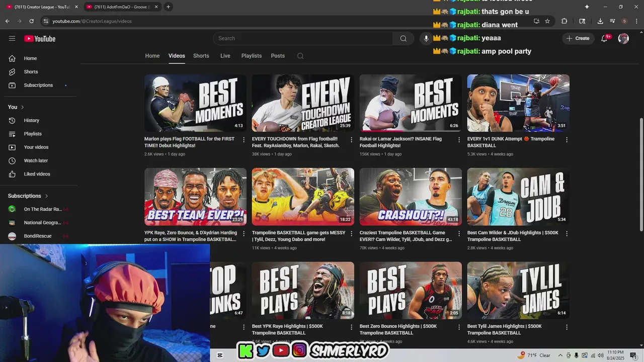Go to the YouTube logo home page
The height and width of the screenshot is (362, 644).
(x=40, y=39)
